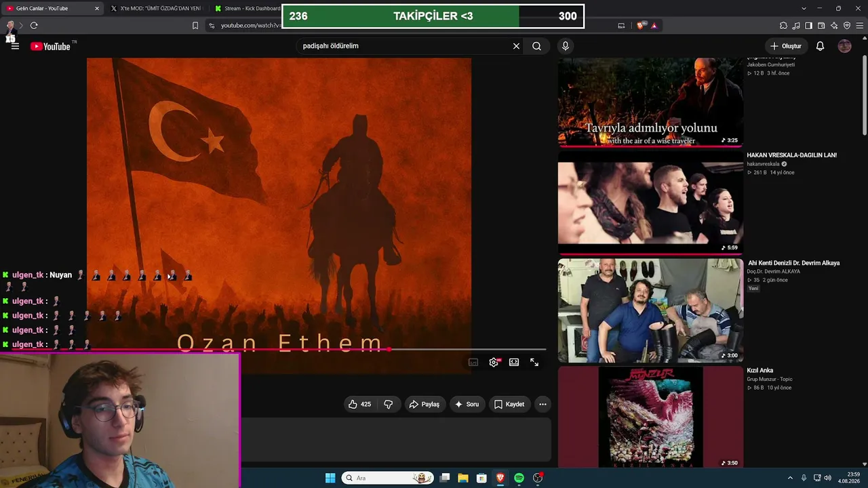The height and width of the screenshot is (488, 868).
Task: Toggle the browser sidebar panel
Action: click(809, 26)
